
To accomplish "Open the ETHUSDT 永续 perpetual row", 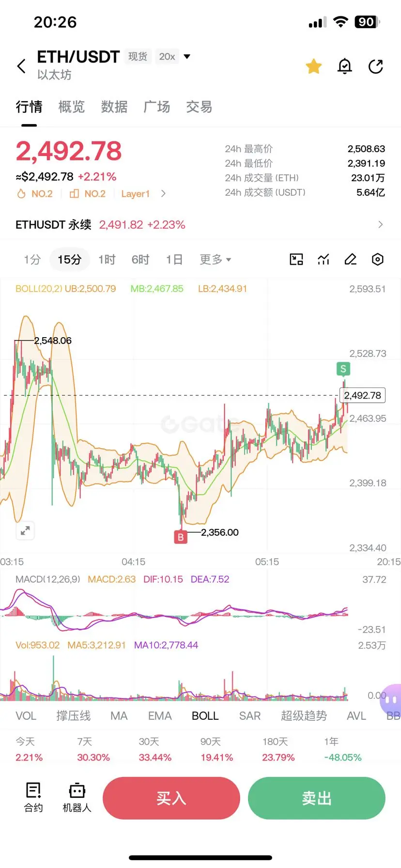I will [200, 225].
